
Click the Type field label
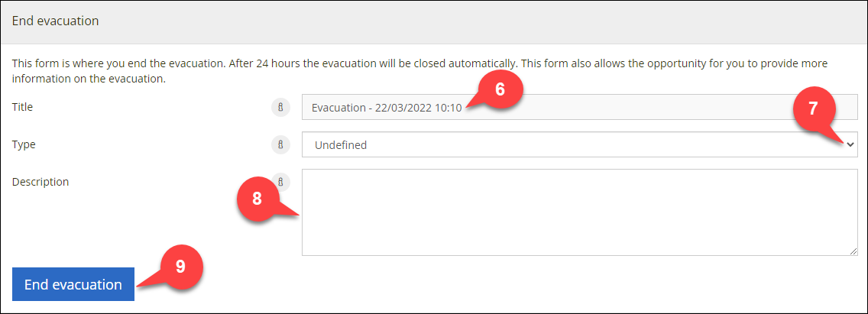[24, 144]
